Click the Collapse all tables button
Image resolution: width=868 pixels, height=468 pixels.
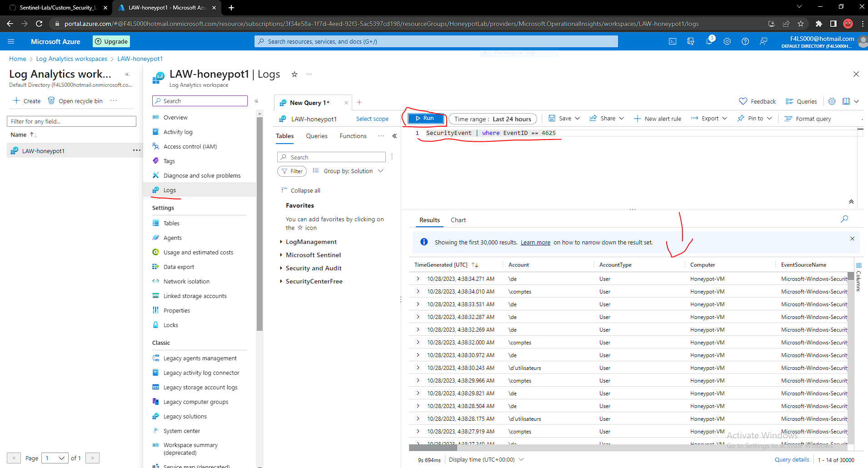pyautogui.click(x=300, y=190)
